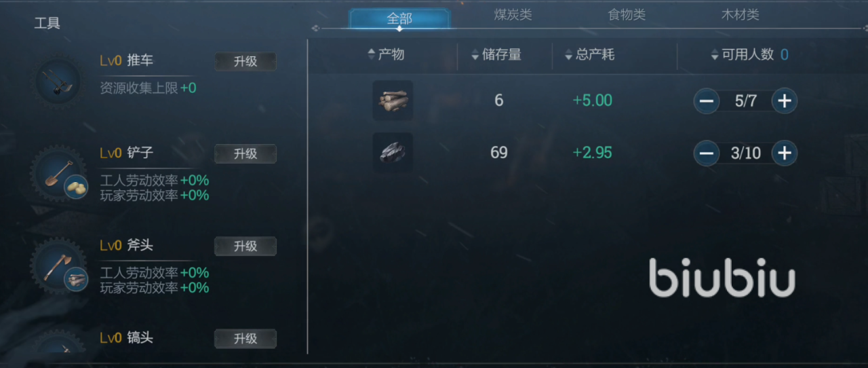Switch to the 煤炭类 tab
Viewport: 868px width, 368px height.
pos(513,16)
